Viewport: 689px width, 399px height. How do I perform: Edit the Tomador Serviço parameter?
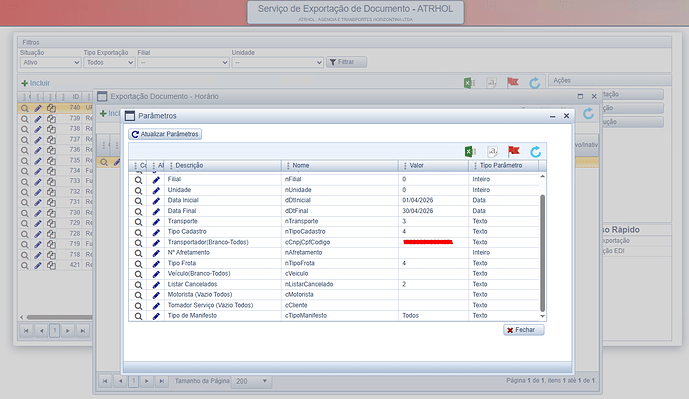pos(156,306)
